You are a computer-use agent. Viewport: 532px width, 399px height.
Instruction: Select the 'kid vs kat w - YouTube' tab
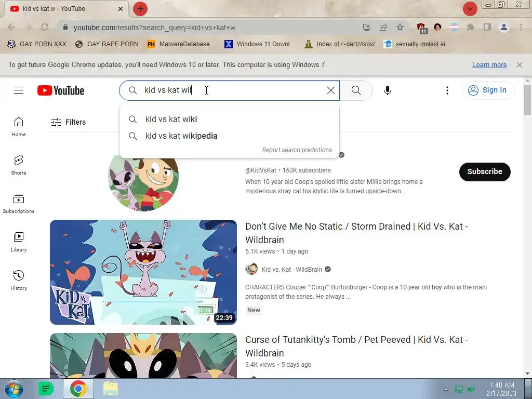point(66,9)
